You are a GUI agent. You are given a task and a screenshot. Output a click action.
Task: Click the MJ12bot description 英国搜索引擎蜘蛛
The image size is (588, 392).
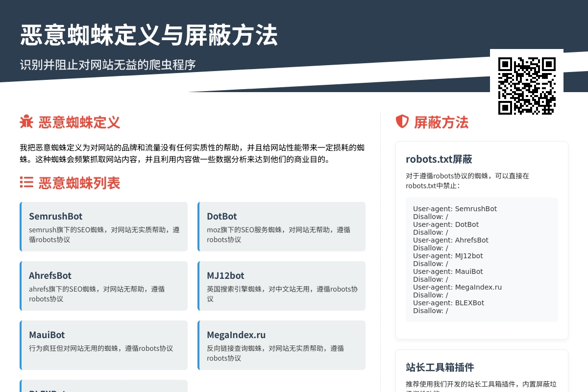pos(282,294)
